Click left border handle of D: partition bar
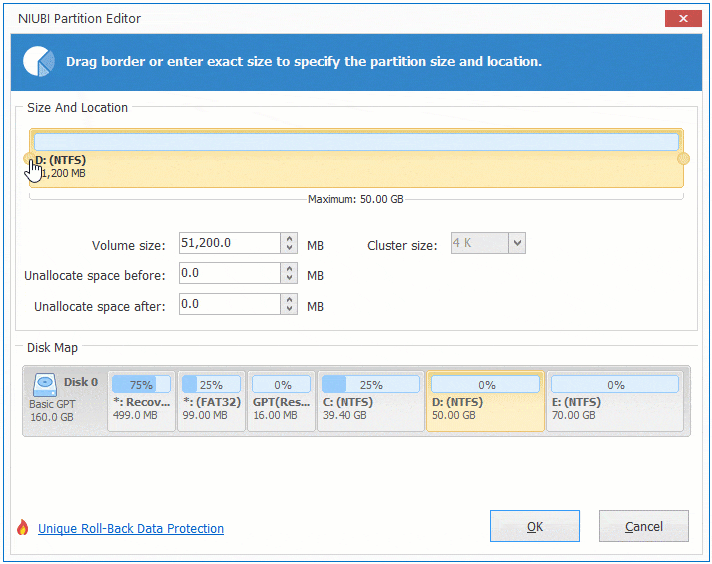Image resolution: width=712 pixels, height=564 pixels. coord(28,158)
